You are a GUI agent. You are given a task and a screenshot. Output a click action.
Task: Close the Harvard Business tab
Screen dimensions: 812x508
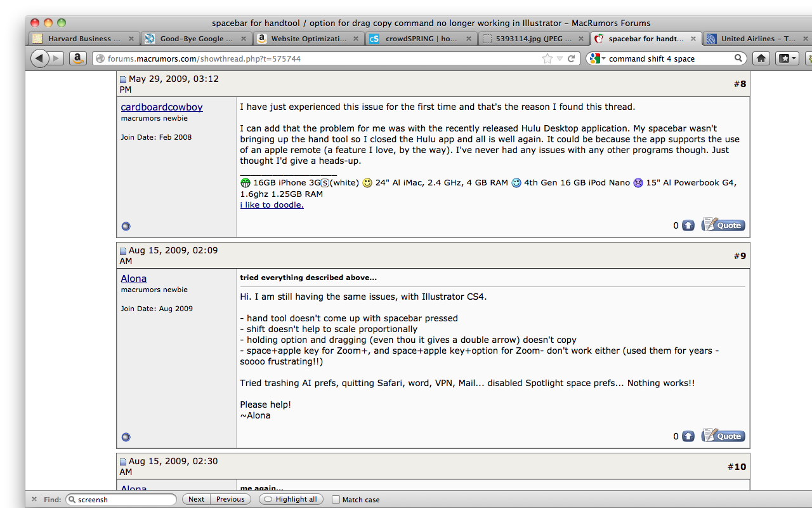pyautogui.click(x=131, y=39)
